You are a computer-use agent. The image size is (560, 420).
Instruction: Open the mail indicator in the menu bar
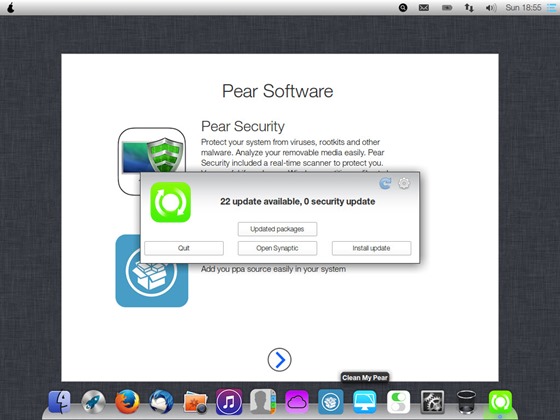[424, 8]
